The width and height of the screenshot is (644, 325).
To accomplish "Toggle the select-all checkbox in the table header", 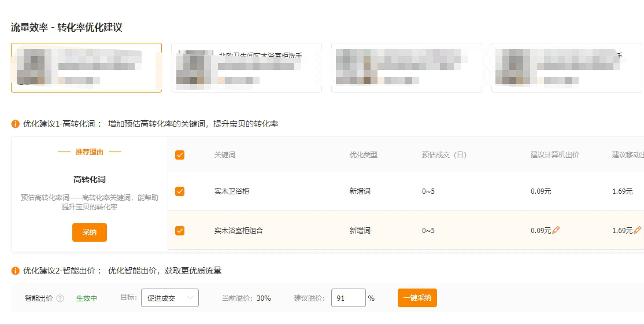I will pyautogui.click(x=180, y=155).
